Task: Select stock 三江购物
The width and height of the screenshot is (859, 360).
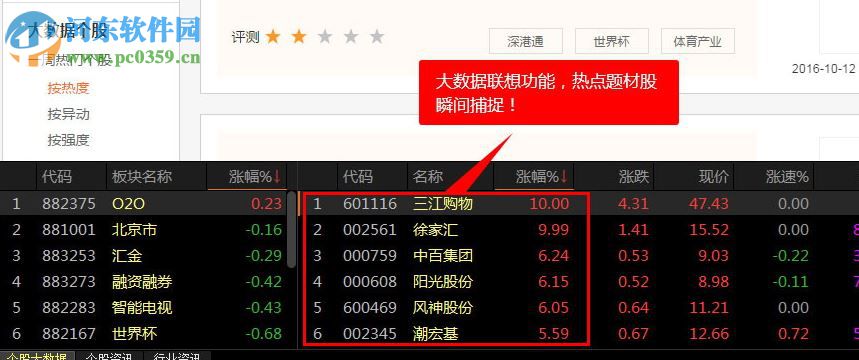Action: (443, 204)
